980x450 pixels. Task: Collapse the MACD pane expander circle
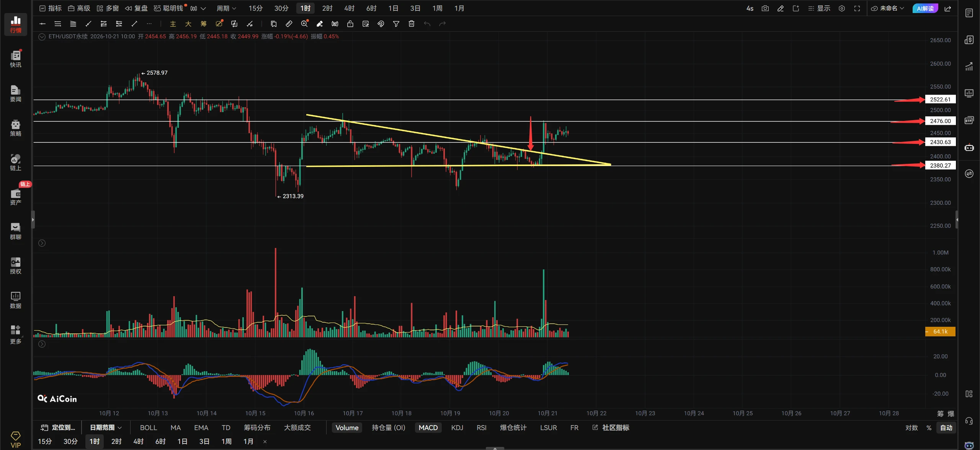(42, 344)
